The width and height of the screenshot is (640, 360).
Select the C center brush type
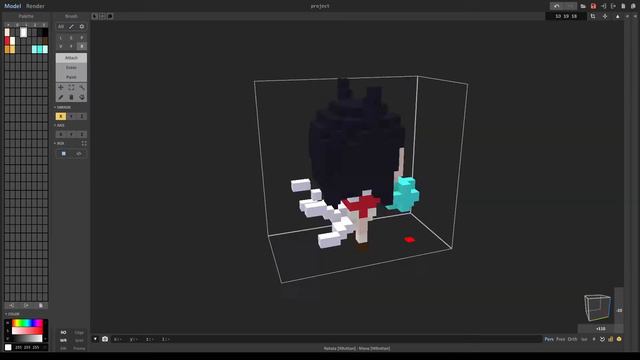point(71,38)
